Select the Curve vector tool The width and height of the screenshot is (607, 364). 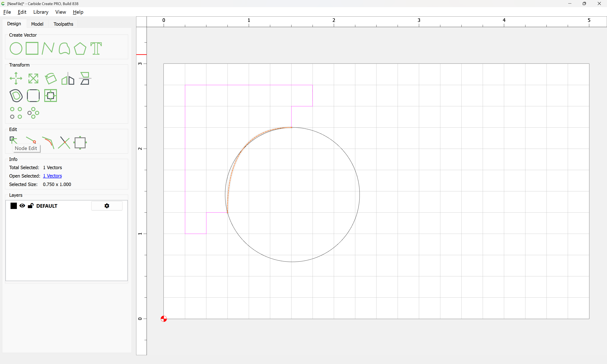pos(64,48)
